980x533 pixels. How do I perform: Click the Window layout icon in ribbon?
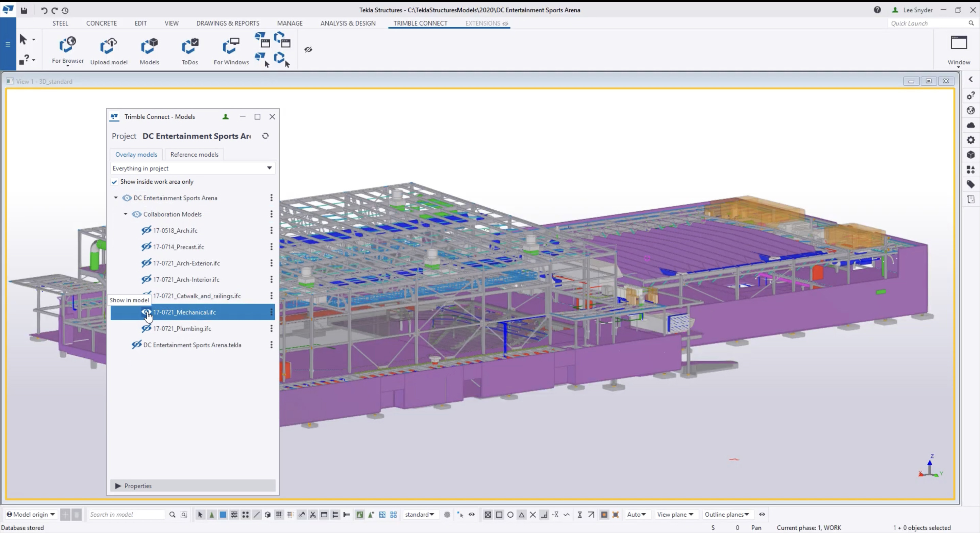tap(959, 43)
